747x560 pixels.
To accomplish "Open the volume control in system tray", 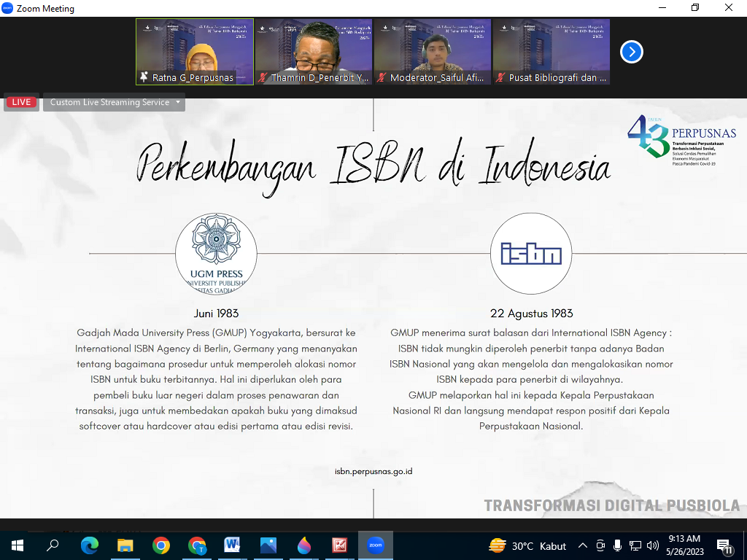I will point(652,545).
